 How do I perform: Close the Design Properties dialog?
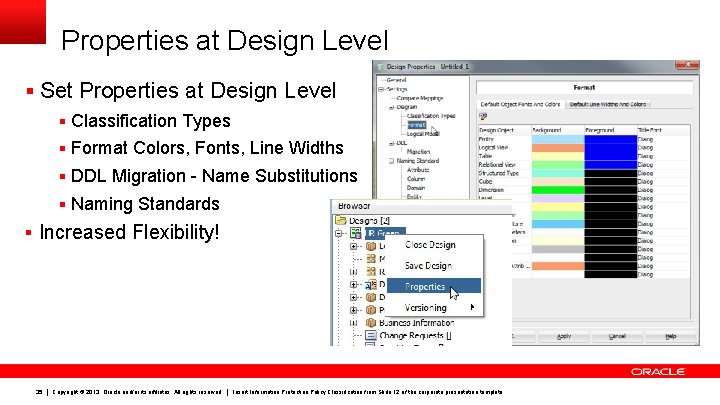(x=687, y=65)
